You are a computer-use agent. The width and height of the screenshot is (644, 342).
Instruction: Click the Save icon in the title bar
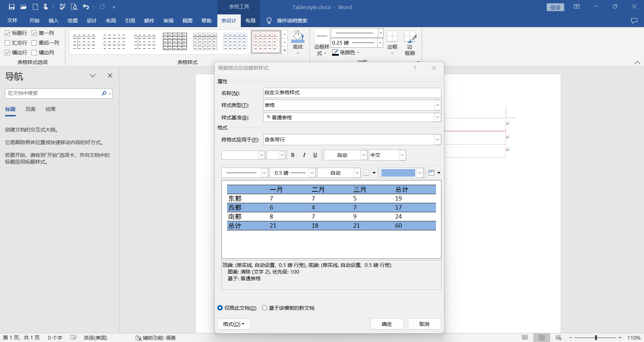(12, 7)
